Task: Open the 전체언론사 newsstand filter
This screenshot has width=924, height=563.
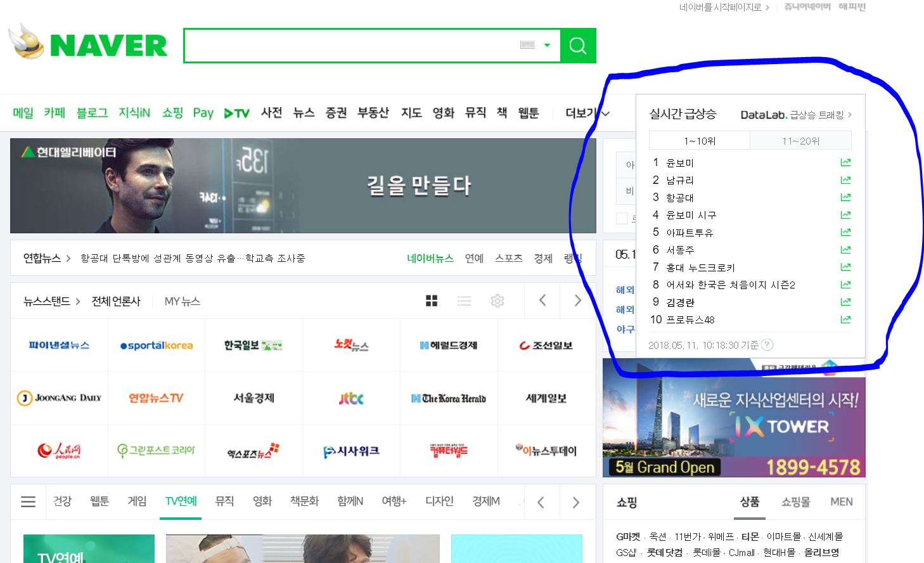Action: pos(116,301)
